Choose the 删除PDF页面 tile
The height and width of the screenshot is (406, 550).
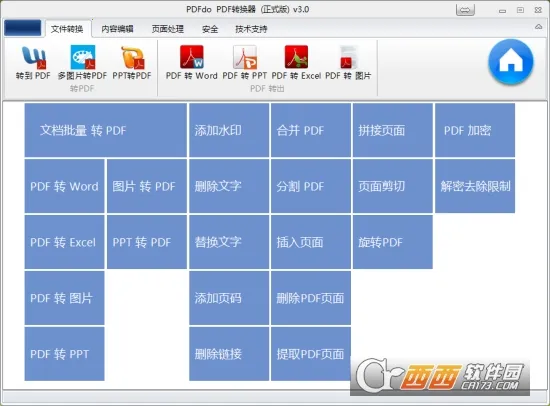[311, 298]
